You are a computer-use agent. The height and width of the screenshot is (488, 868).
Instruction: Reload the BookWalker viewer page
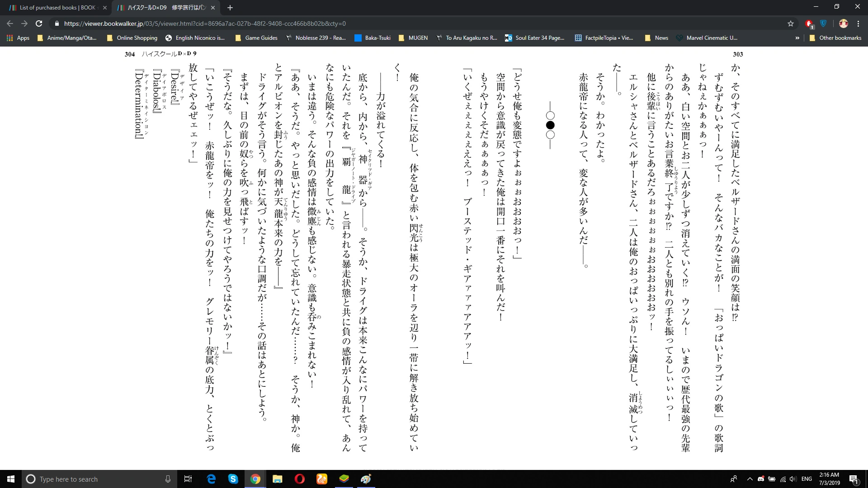39,23
